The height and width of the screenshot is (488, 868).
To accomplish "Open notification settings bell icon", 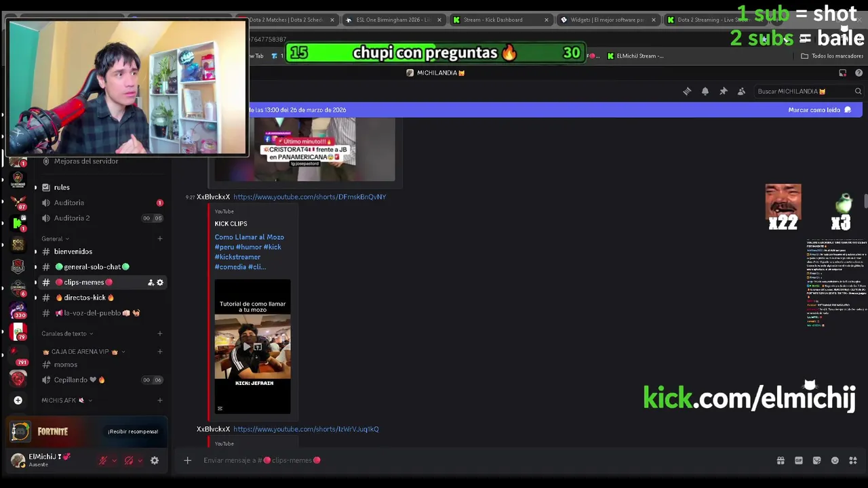I will [705, 91].
